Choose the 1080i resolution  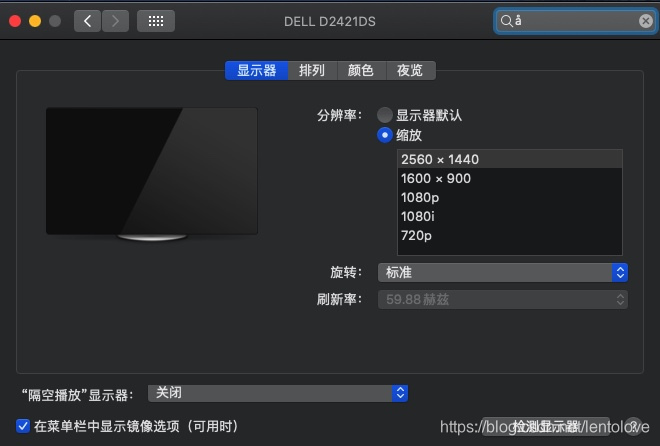click(x=509, y=216)
